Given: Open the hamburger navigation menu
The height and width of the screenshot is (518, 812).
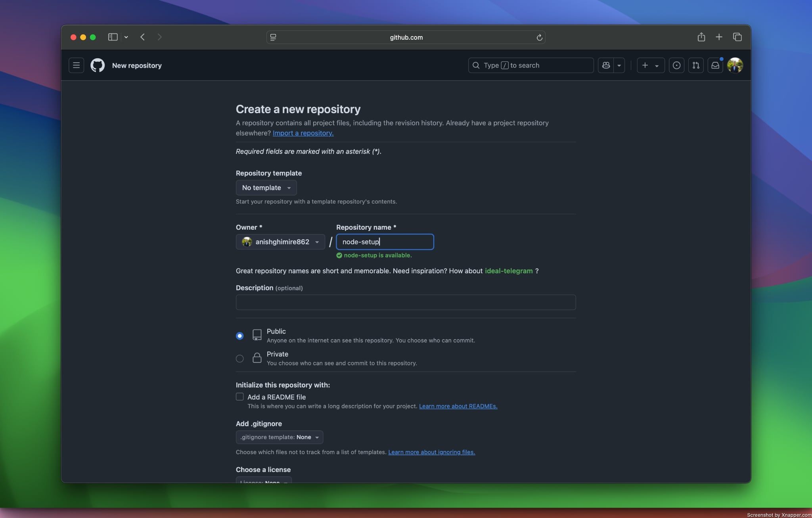Looking at the screenshot, I should (x=76, y=65).
